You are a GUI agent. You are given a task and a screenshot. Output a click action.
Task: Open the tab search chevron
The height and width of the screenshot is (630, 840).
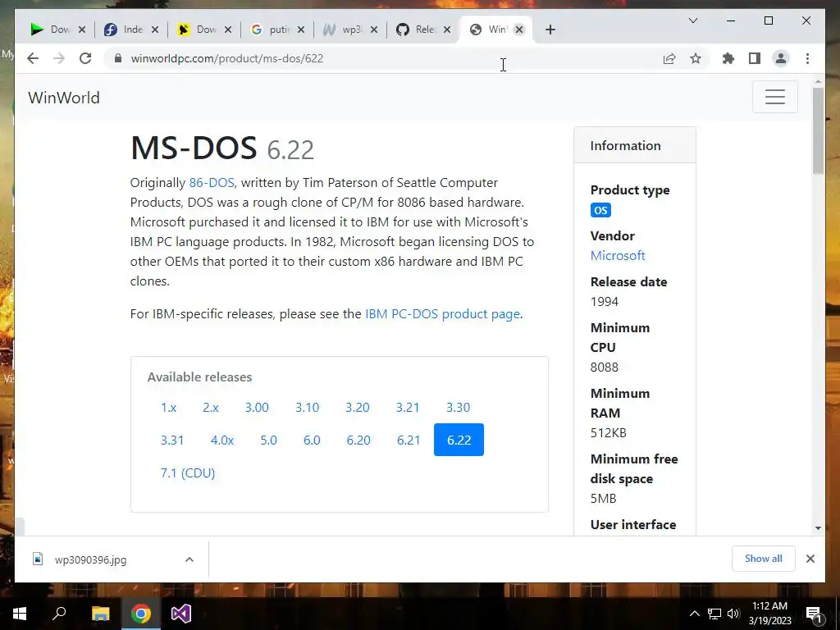click(x=692, y=21)
